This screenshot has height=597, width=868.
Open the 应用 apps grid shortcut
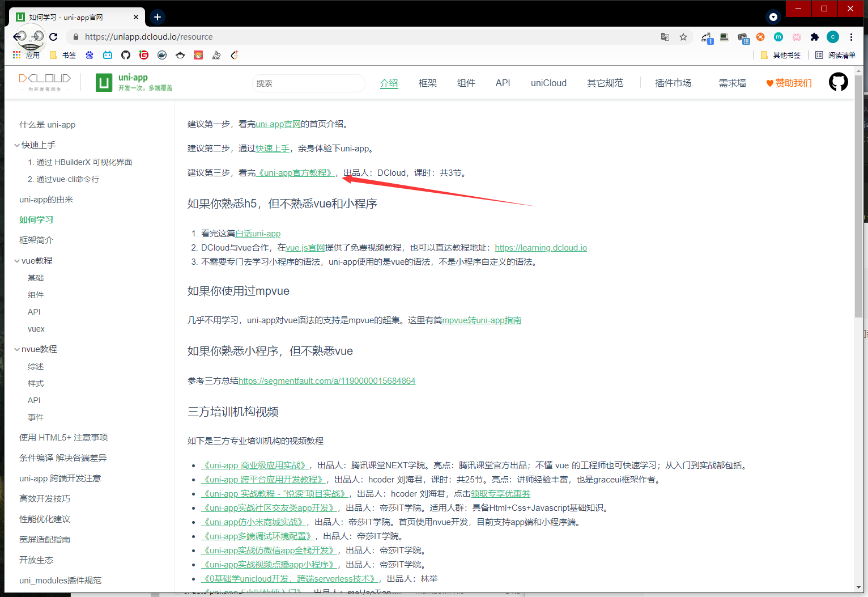[16, 55]
